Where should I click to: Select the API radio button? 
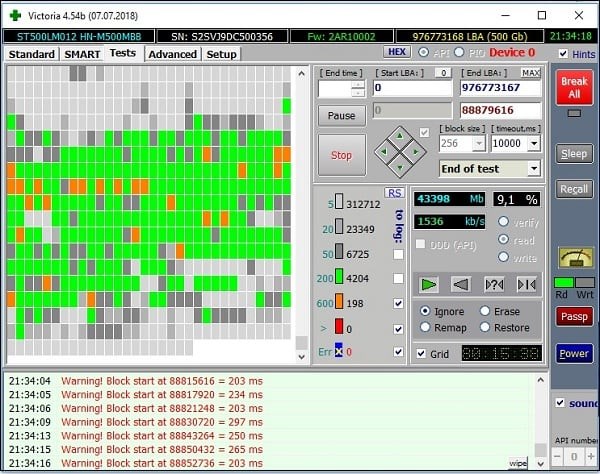423,52
